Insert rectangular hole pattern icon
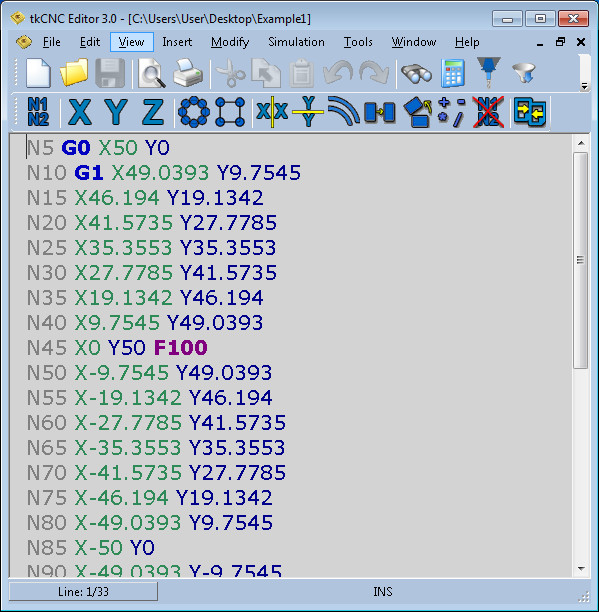Viewport: 599px width, 612px height. [x=230, y=112]
